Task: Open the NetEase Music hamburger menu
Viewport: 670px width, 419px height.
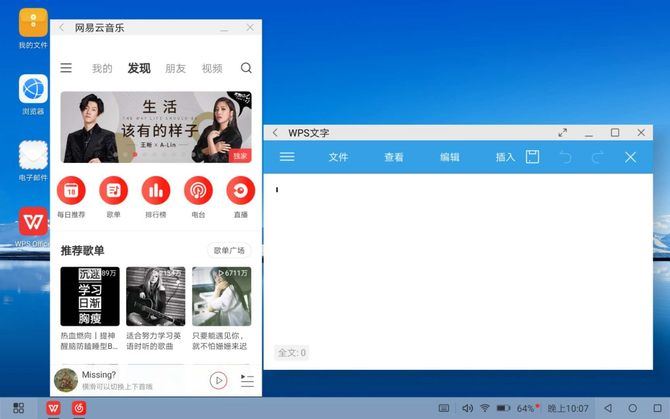Action: pos(66,68)
